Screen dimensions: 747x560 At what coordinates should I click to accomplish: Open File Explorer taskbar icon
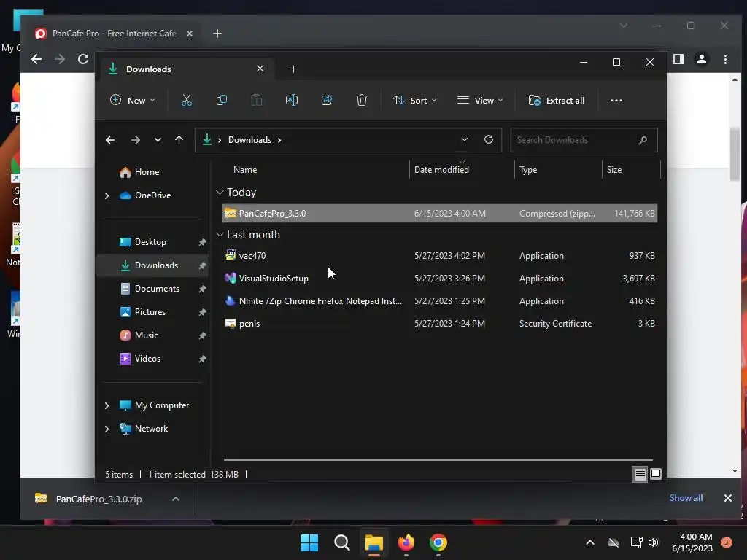coord(374,542)
